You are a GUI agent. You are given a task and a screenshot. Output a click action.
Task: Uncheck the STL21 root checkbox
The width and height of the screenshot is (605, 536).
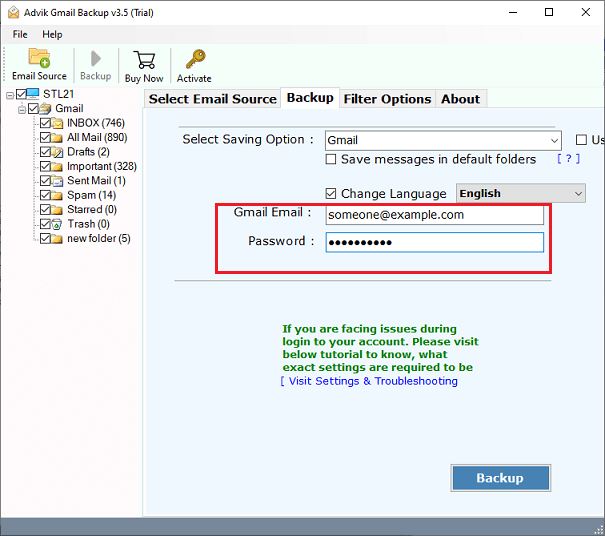(21, 94)
